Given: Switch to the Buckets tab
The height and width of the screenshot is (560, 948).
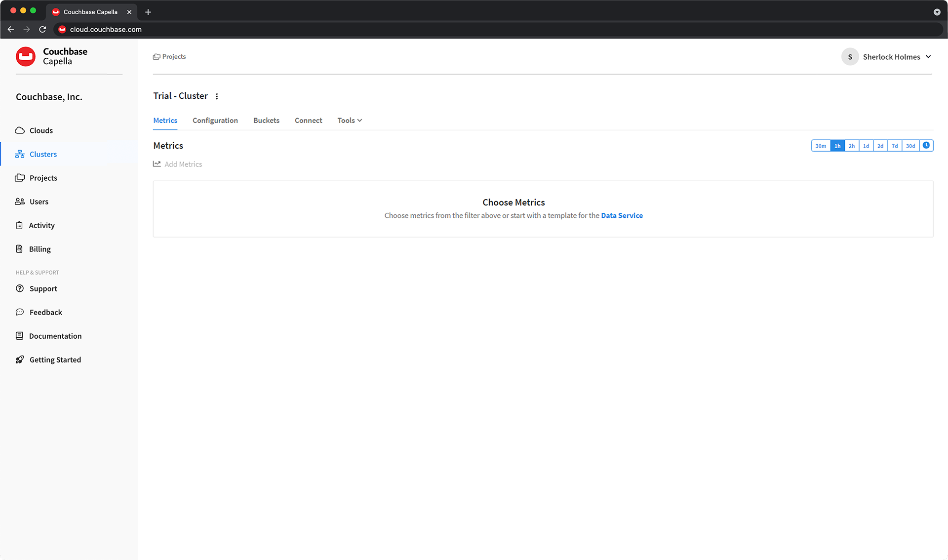Looking at the screenshot, I should pyautogui.click(x=266, y=120).
